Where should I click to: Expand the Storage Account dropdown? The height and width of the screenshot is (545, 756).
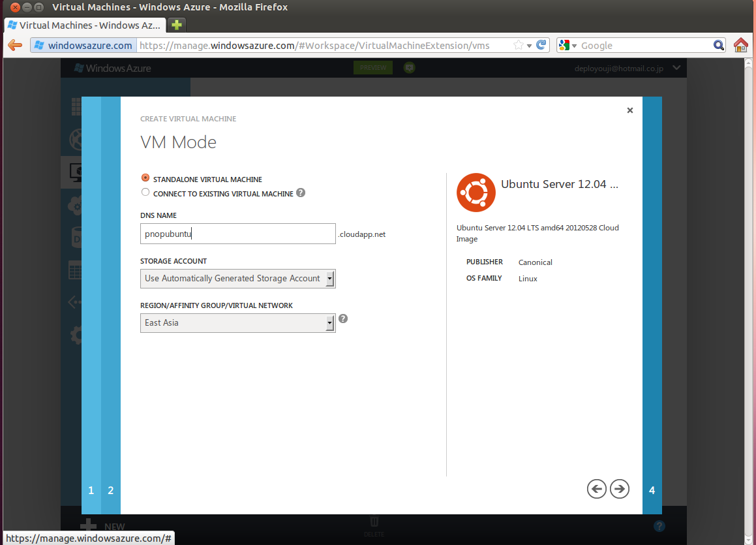[237, 278]
